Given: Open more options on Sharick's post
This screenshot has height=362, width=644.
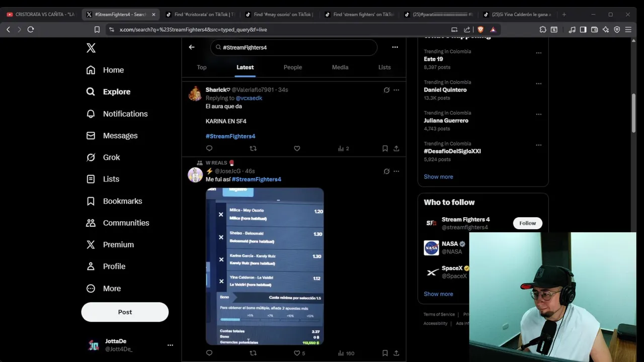Looking at the screenshot, I should pyautogui.click(x=396, y=90).
